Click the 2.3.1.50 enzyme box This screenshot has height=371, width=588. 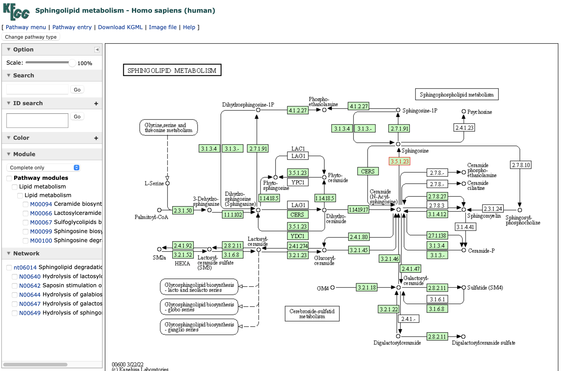click(x=183, y=210)
